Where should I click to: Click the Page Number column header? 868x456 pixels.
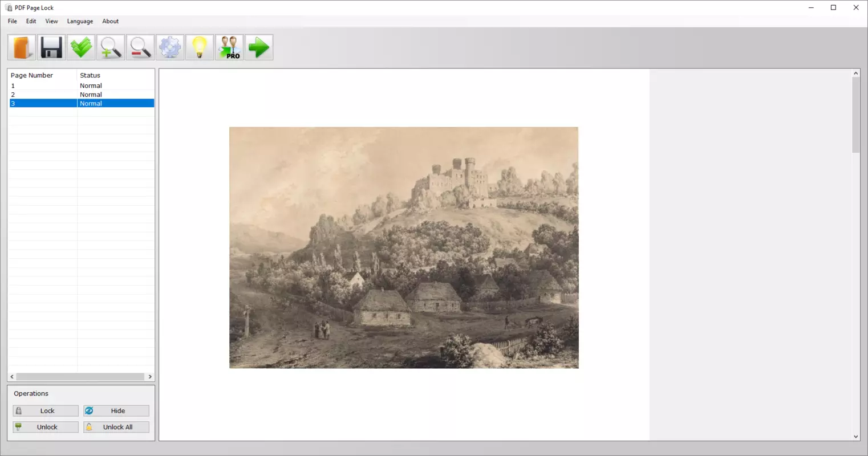[43, 75]
